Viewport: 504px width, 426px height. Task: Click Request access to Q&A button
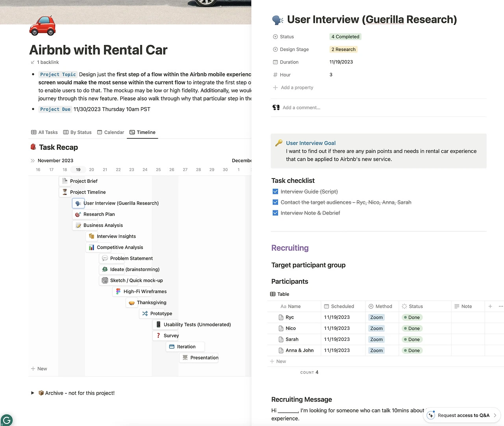click(x=462, y=415)
